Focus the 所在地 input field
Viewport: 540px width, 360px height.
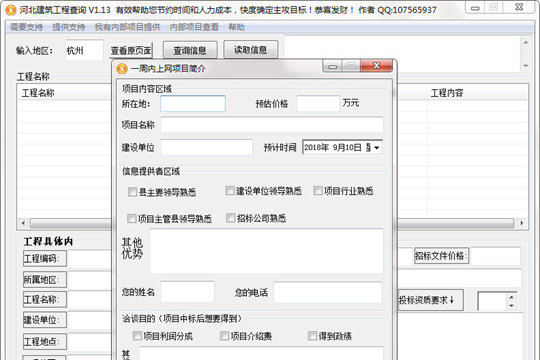(x=193, y=103)
